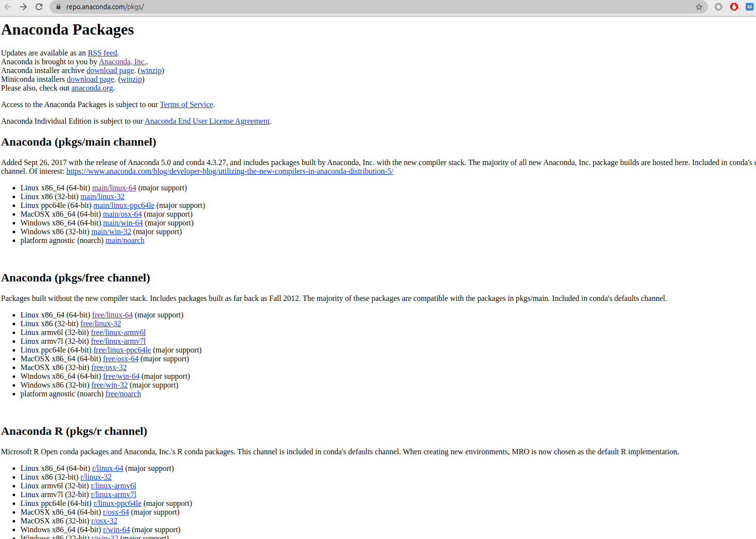756x539 pixels.
Task: Open the Anaconda End User License Agreement
Action: pyautogui.click(x=207, y=121)
